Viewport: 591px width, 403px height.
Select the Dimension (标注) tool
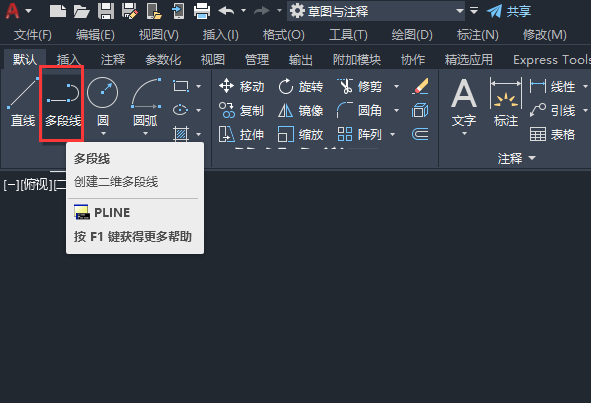pos(506,102)
